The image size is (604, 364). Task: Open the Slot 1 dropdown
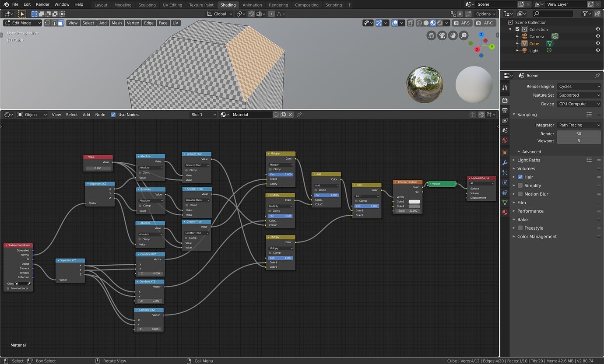point(203,115)
